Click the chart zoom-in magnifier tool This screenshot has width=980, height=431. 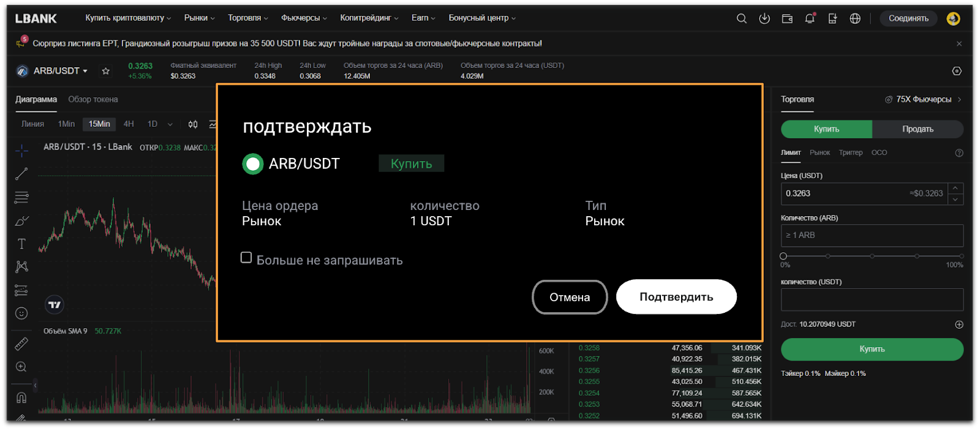21,367
